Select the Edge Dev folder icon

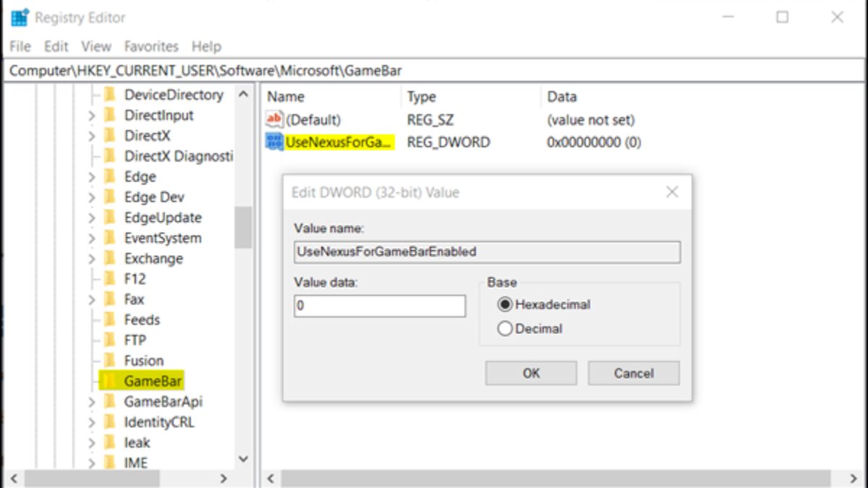pyautogui.click(x=110, y=197)
